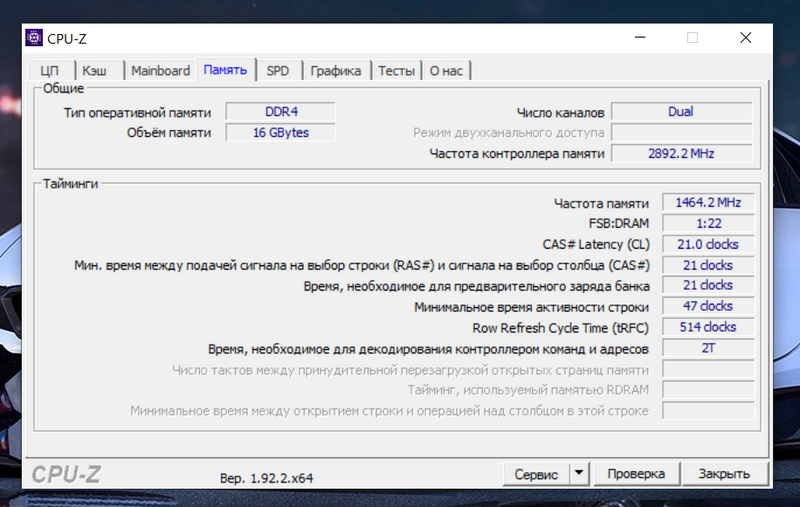Click the 1464.2 MHz memory frequency value
This screenshot has height=507, width=800.
708,203
